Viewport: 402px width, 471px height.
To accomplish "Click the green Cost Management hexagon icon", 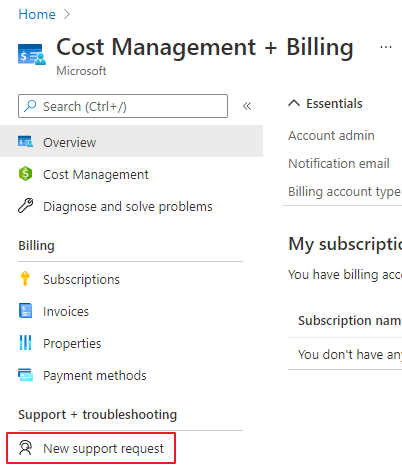I will click(x=25, y=174).
